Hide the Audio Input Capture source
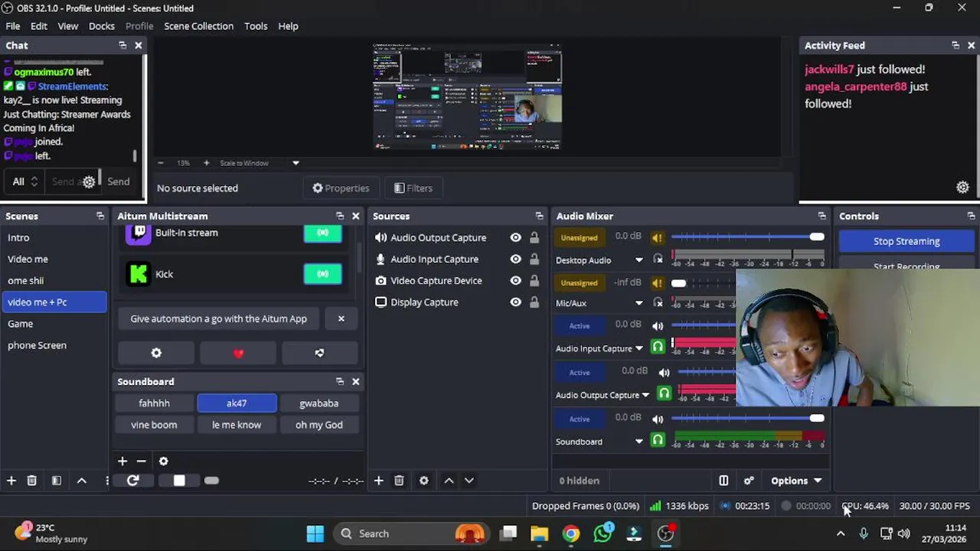 [516, 259]
